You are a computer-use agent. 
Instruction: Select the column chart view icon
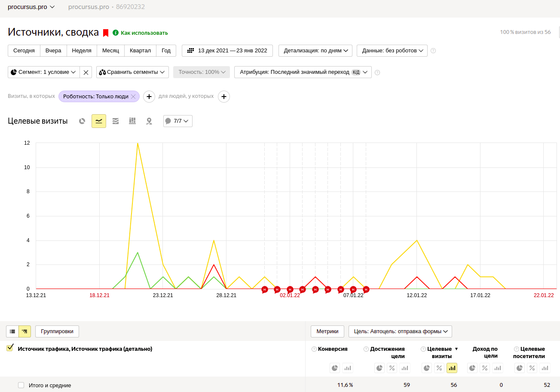pos(132,121)
